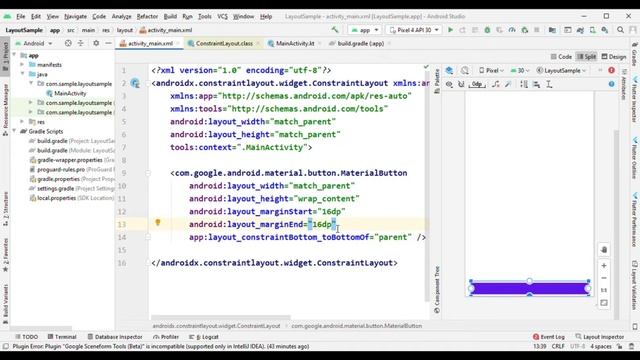Viewport: 640px width, 360px height.
Task: Open the Event Log
Action: point(549,337)
